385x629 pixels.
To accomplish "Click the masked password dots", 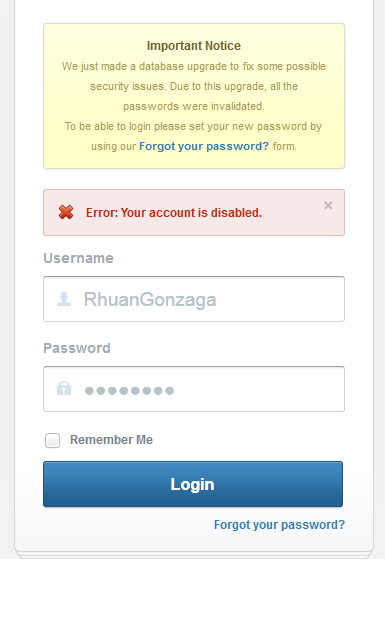I will click(x=129, y=390).
